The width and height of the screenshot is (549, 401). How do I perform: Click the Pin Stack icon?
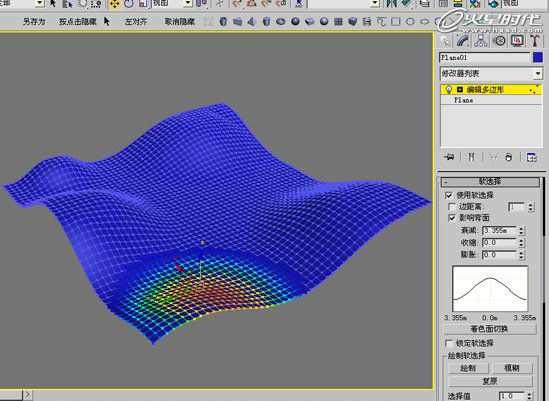[x=449, y=157]
